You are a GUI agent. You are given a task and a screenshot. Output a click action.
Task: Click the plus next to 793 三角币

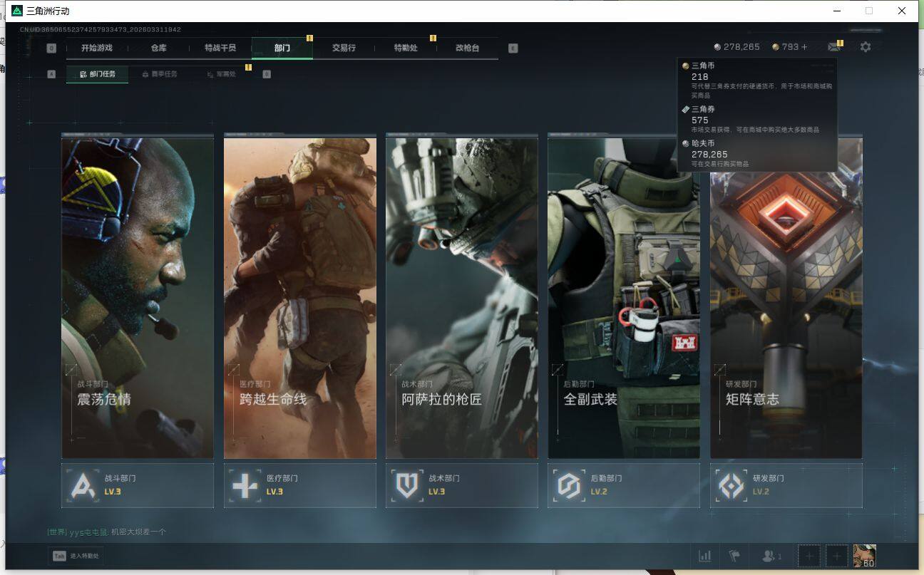coord(805,47)
